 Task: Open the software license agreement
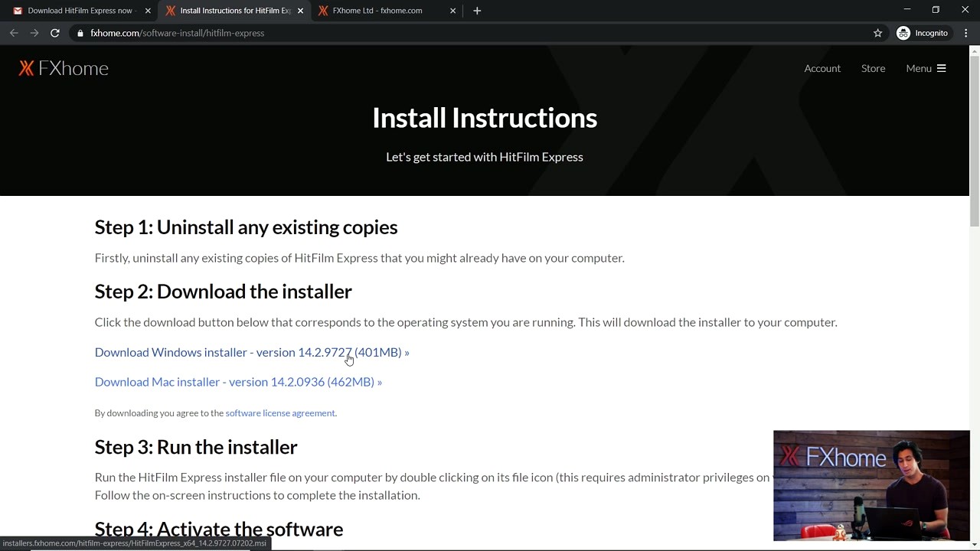point(280,412)
